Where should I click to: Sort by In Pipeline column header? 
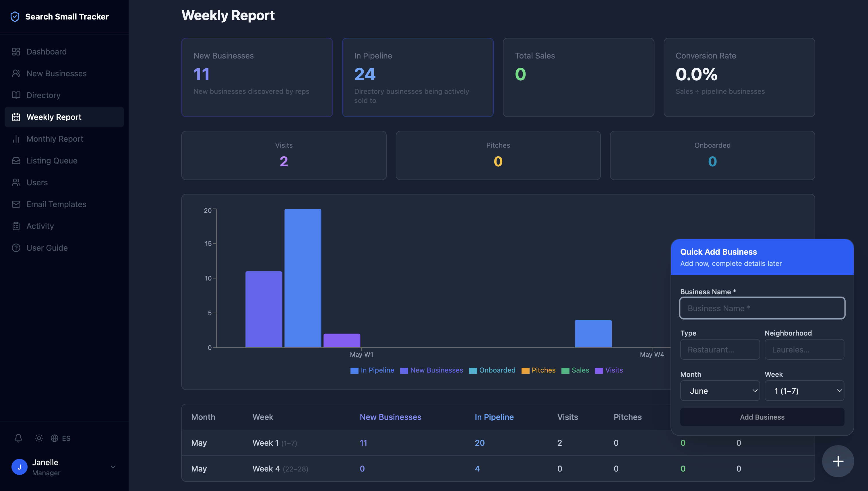coord(494,417)
